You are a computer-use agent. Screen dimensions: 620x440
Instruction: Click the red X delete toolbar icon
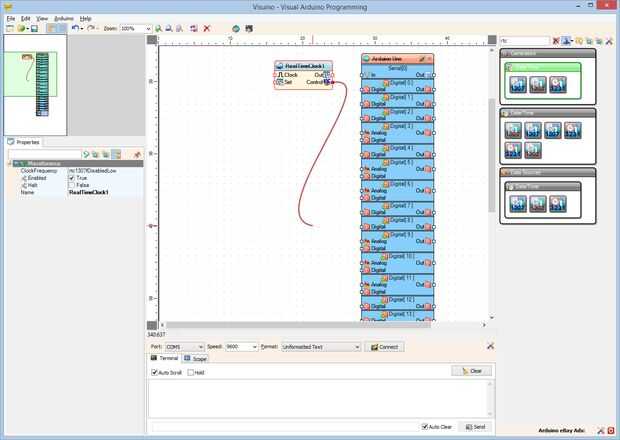pyautogui.click(x=206, y=28)
